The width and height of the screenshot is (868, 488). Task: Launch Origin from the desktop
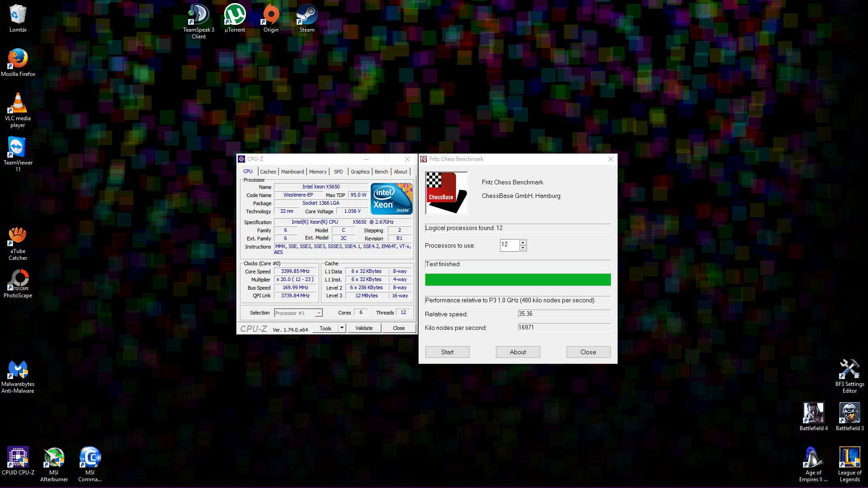[271, 19]
